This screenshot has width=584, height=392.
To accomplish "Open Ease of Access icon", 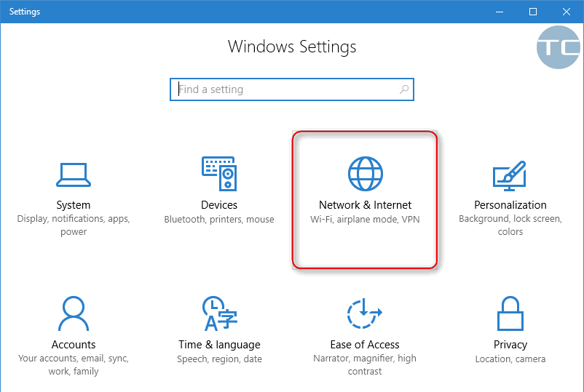I will (364, 313).
